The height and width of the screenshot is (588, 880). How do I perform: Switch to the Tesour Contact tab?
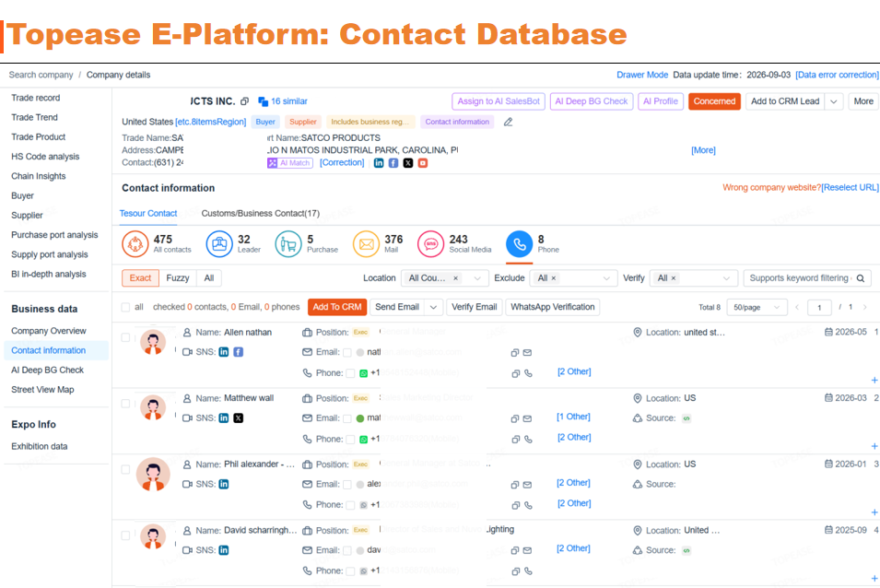coord(148,214)
